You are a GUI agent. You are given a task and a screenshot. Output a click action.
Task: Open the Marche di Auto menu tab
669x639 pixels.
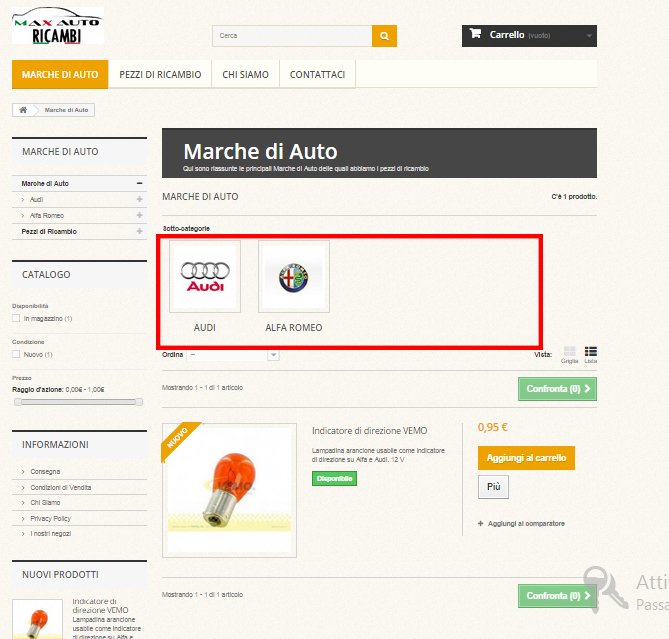coord(60,75)
